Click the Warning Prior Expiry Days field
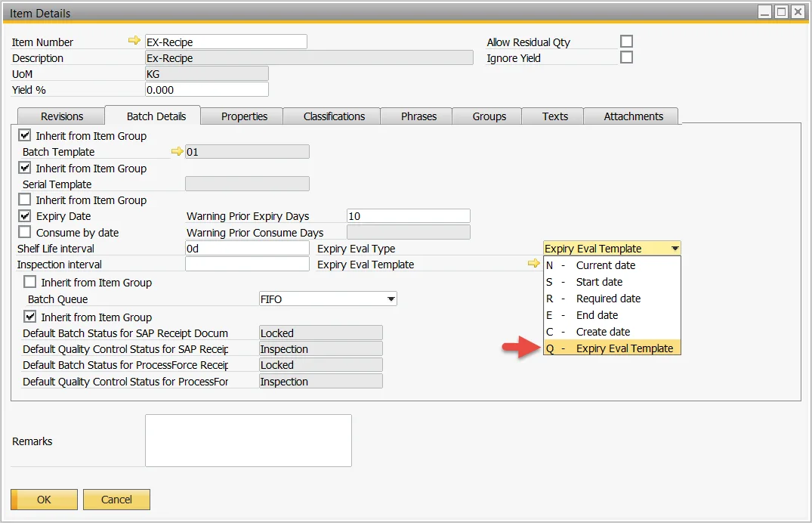The image size is (812, 523). click(x=408, y=215)
